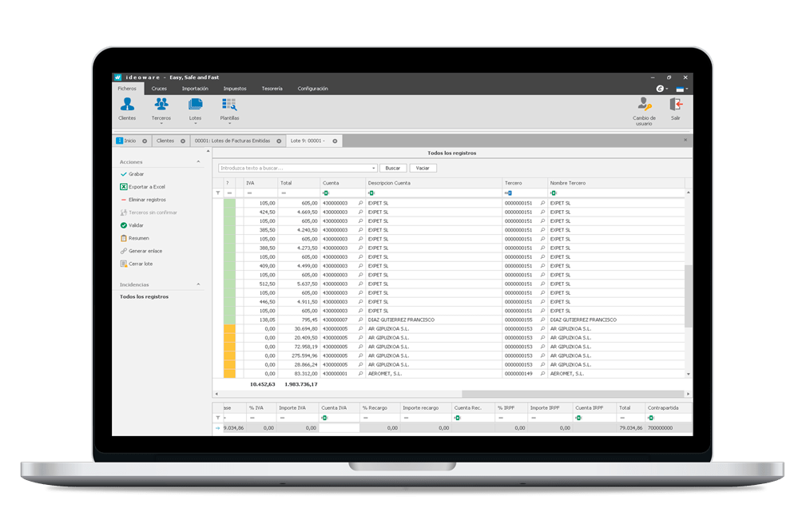Collapse the Incidencias panel section
810x532 pixels.
[198, 284]
